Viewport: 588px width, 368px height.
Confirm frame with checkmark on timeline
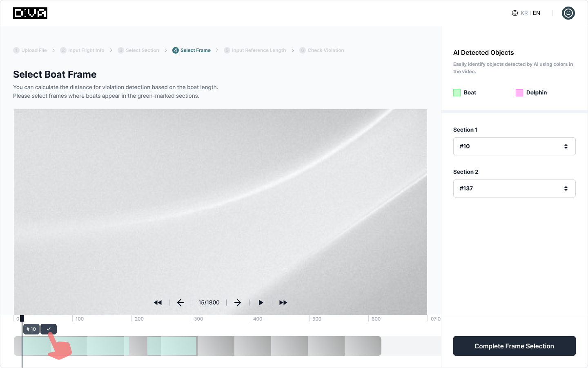pyautogui.click(x=49, y=329)
